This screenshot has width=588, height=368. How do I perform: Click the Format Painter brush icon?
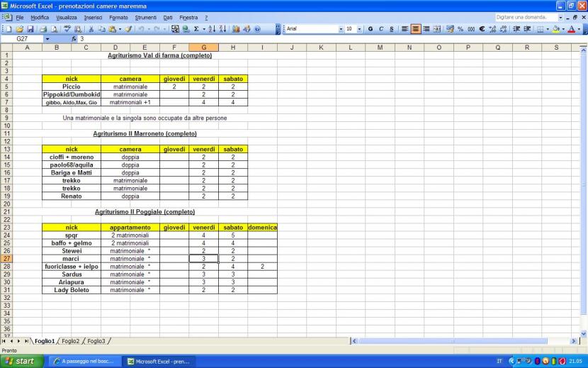128,29
